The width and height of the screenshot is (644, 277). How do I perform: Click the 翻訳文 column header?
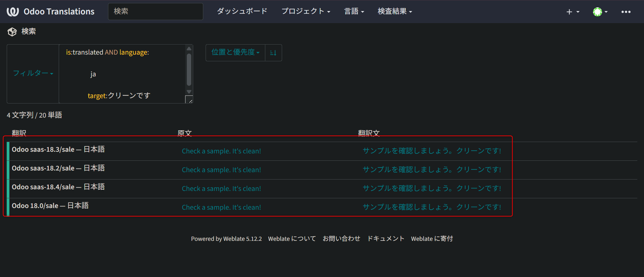tap(369, 133)
